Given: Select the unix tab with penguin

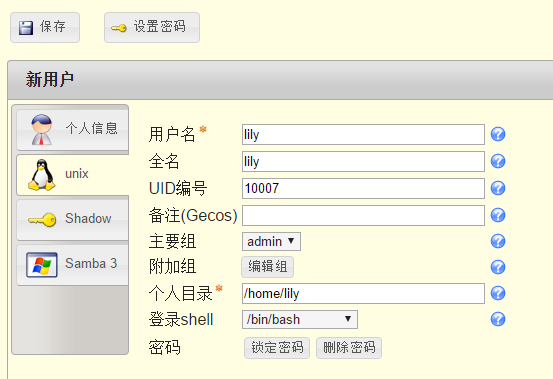Looking at the screenshot, I should tap(73, 175).
